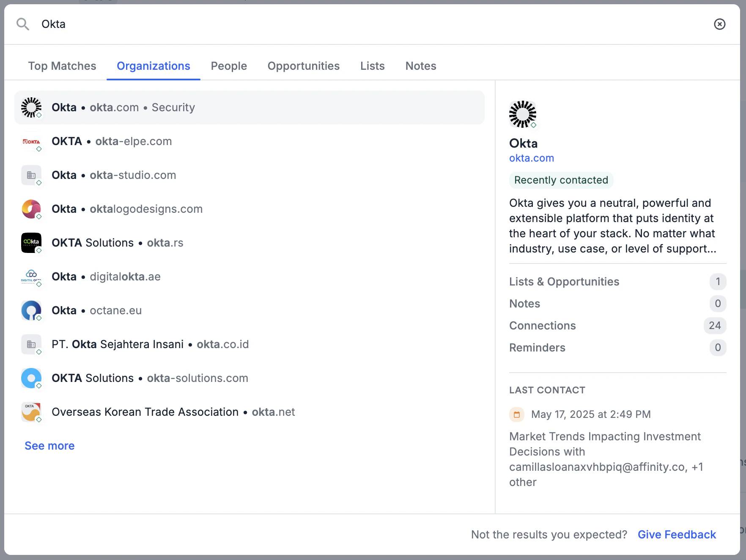Click the Notes count badge showing 0
The image size is (746, 560).
(x=718, y=304)
